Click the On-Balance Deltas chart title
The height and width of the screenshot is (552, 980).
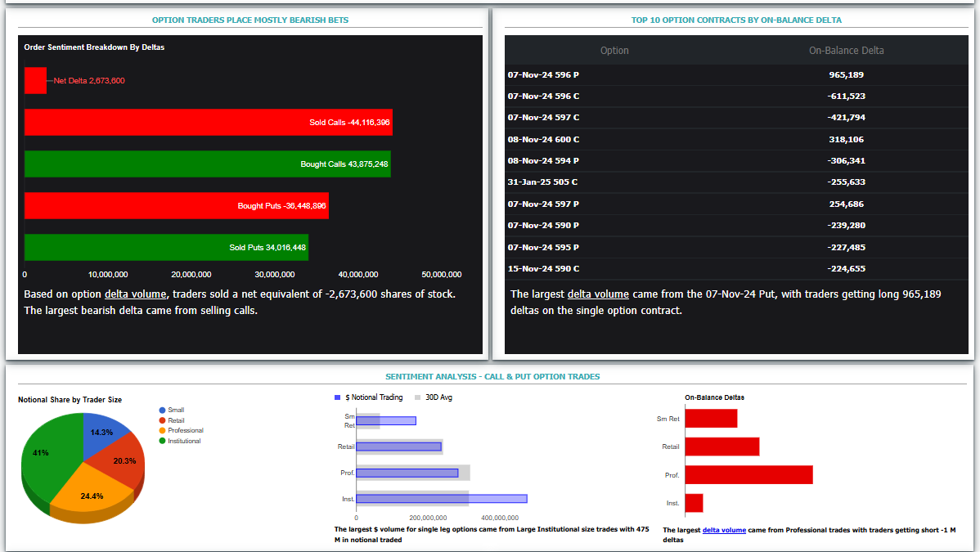pos(714,397)
